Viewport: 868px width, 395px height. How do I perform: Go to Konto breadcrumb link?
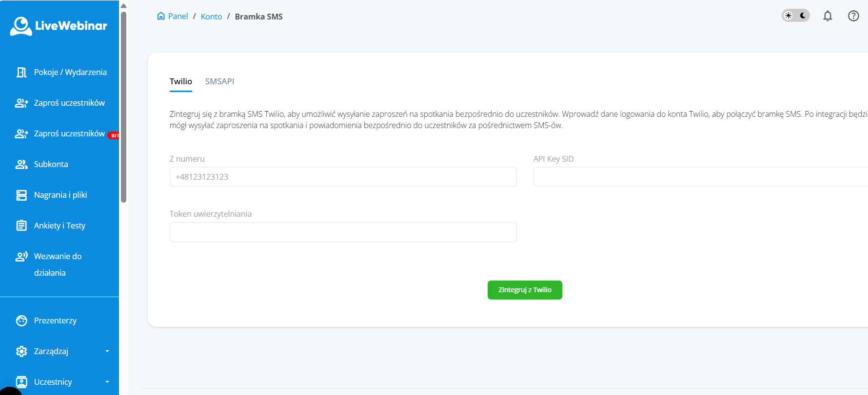[x=211, y=17]
